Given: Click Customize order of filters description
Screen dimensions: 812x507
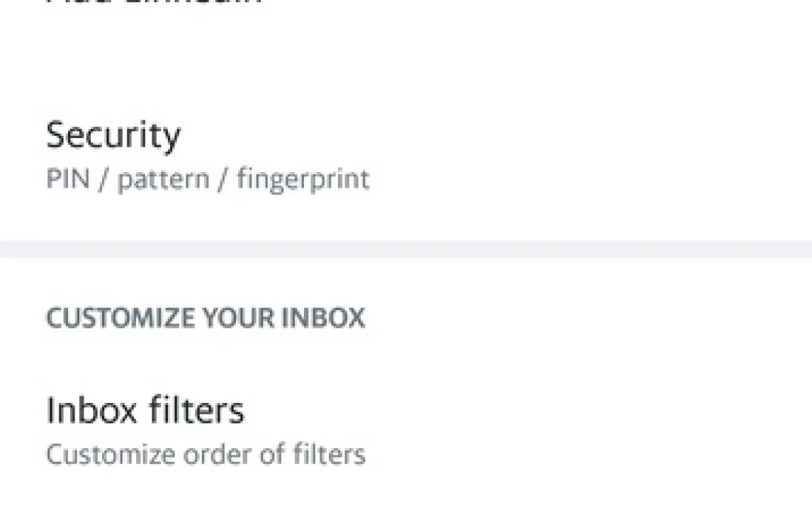Looking at the screenshot, I should [205, 454].
